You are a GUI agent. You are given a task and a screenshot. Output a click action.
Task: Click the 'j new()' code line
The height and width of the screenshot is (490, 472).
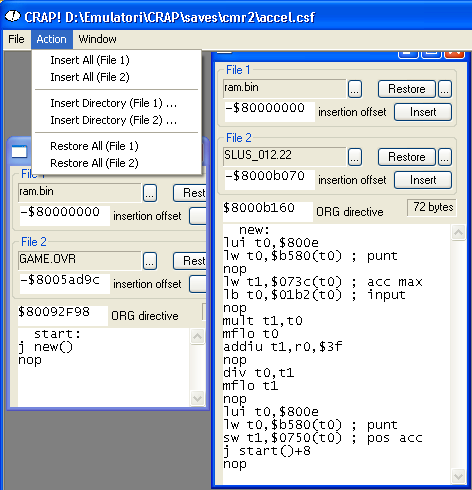46,347
